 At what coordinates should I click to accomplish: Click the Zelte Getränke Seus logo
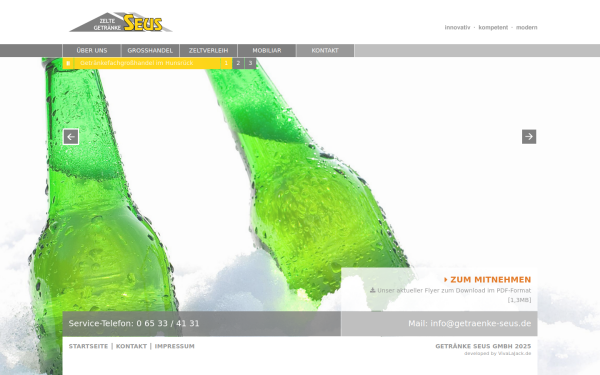(121, 22)
